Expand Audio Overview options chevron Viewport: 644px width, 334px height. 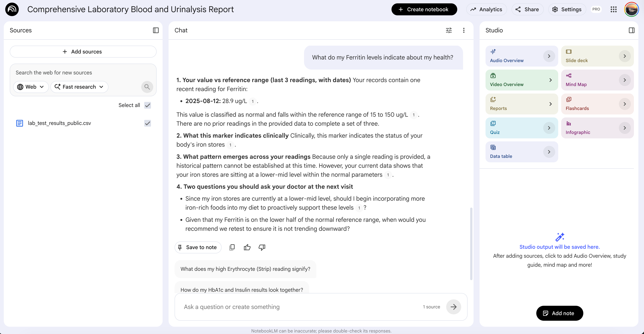pos(549,56)
